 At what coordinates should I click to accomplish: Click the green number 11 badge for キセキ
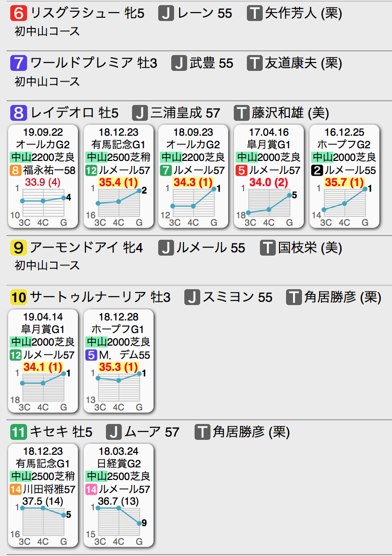[19, 432]
